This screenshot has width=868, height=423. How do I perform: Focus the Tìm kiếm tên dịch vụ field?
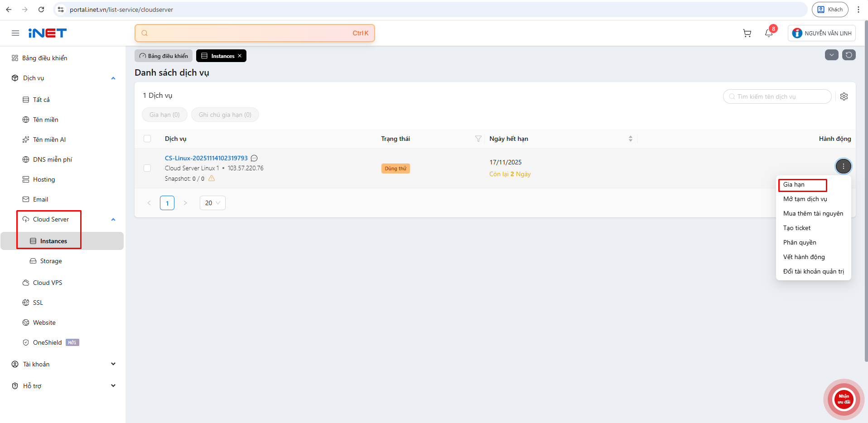(777, 96)
